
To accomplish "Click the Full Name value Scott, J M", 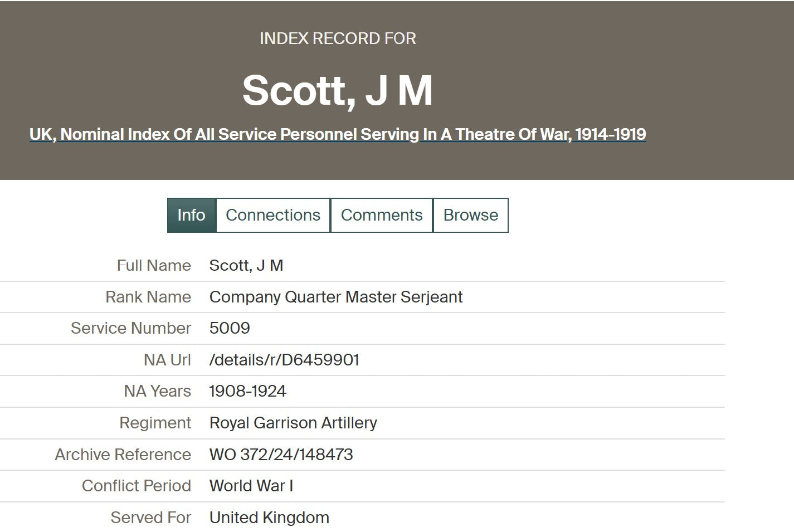I will pyautogui.click(x=246, y=265).
